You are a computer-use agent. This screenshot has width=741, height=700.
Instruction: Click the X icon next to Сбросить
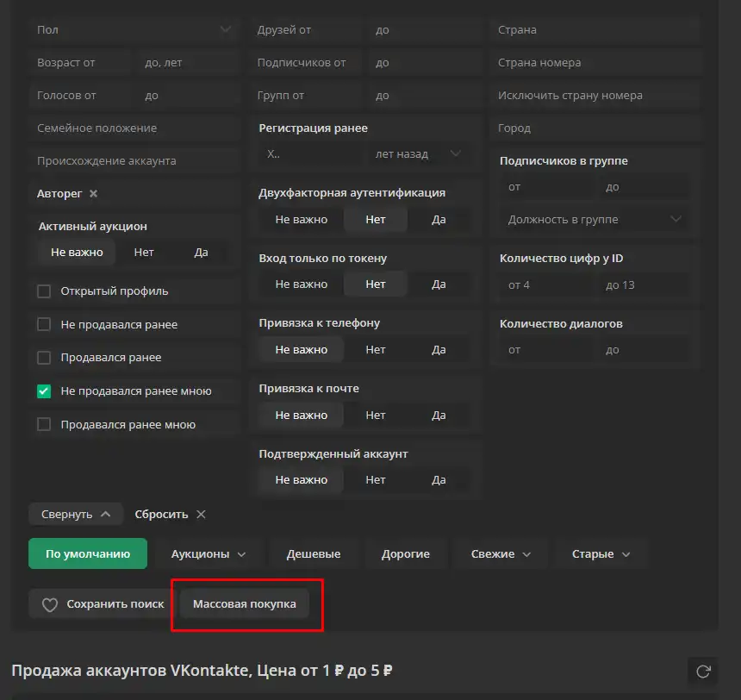[x=201, y=515]
